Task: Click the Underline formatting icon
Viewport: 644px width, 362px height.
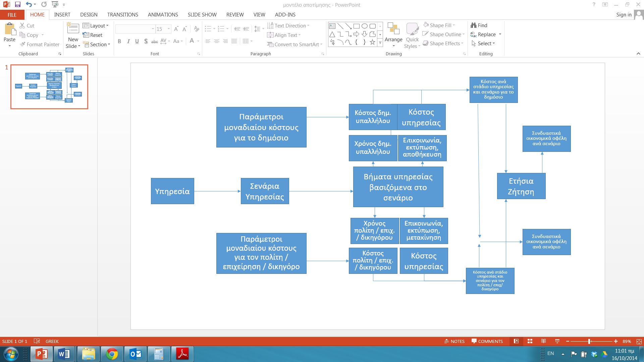Action: point(137,42)
